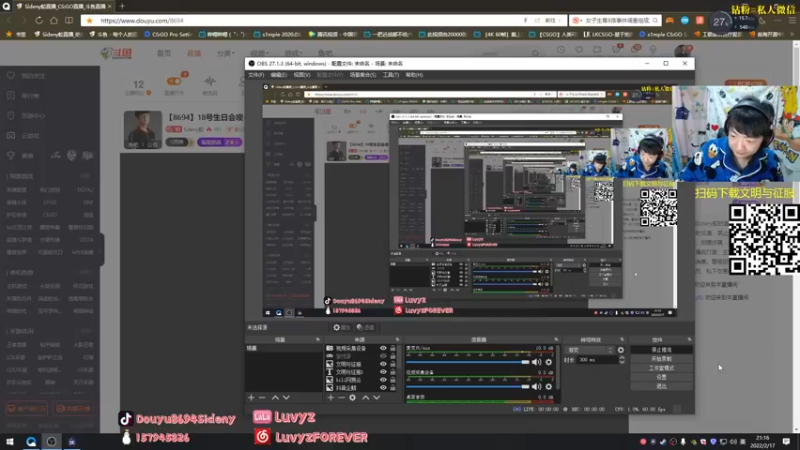Open the scene transition properties gear
The height and width of the screenshot is (450, 800).
(x=620, y=350)
